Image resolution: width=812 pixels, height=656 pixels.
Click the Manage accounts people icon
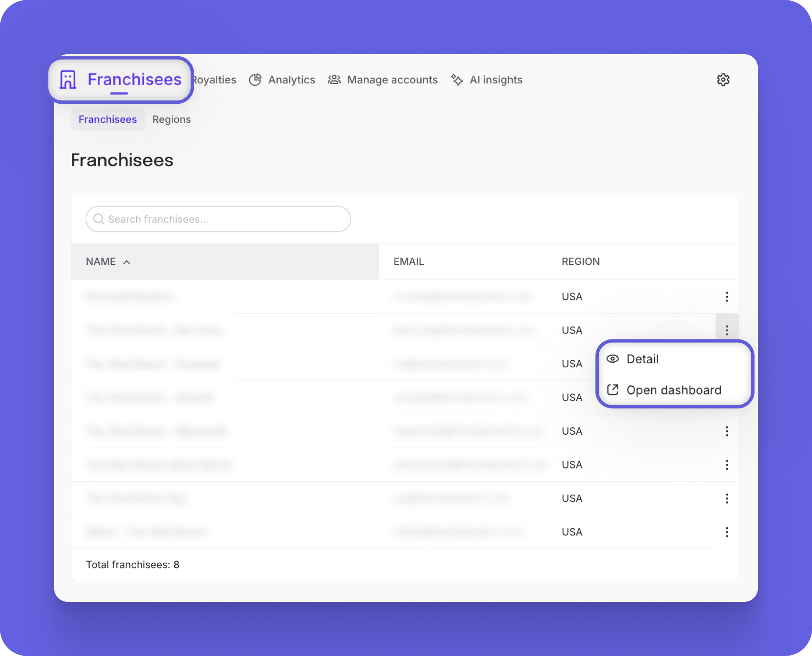pyautogui.click(x=334, y=80)
